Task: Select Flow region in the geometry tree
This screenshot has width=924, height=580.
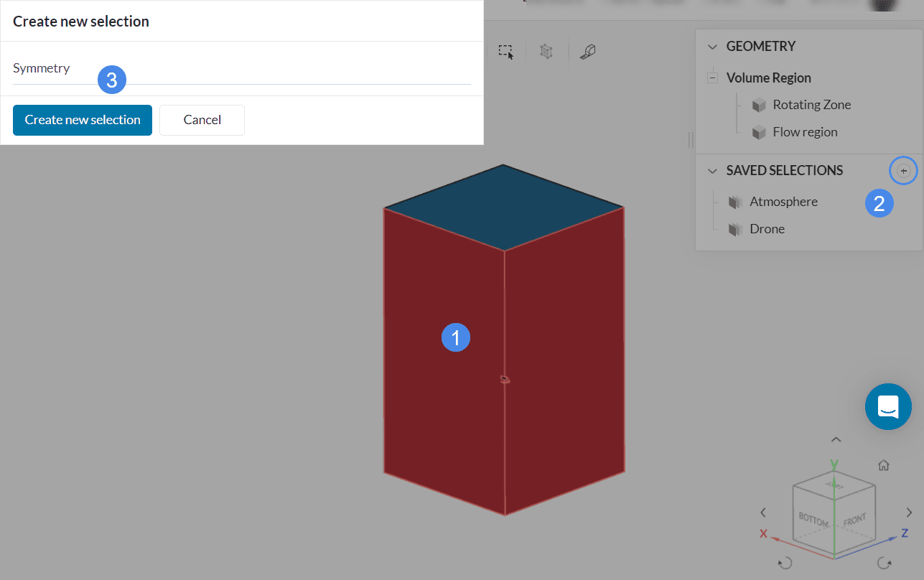Action: 805,131
